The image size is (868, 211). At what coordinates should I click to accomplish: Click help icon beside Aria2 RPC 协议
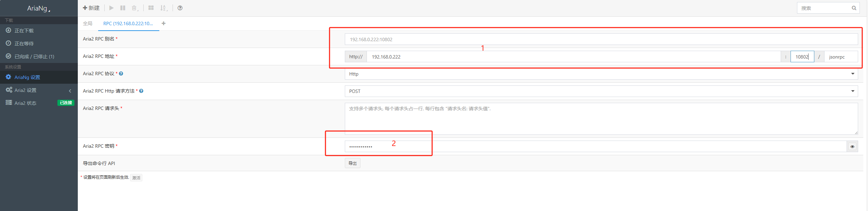coord(121,74)
